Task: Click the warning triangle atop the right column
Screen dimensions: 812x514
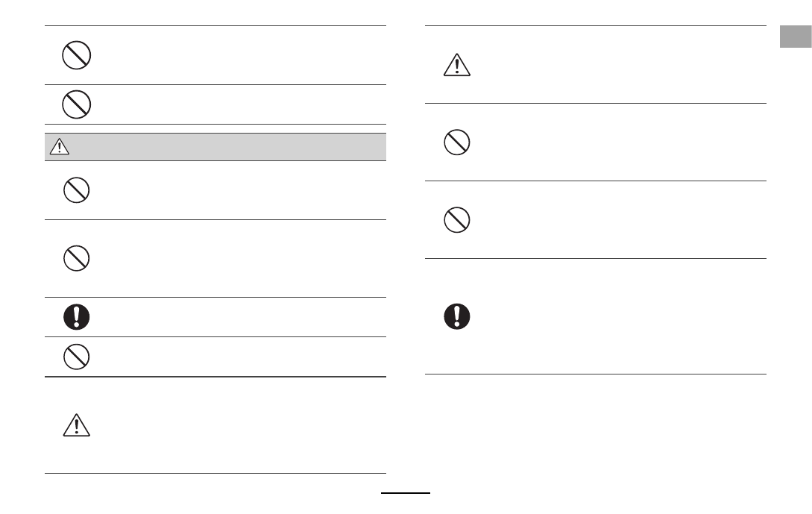Action: click(x=457, y=65)
